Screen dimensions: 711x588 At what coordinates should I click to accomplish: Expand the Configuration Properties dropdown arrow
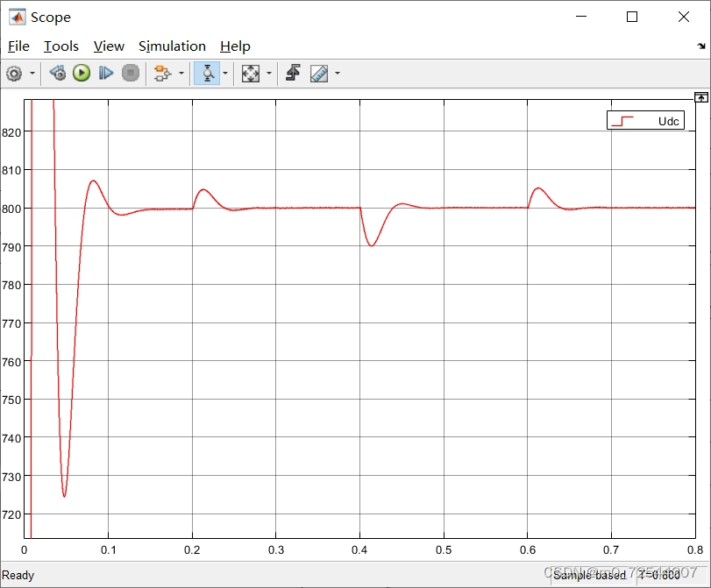[x=32, y=73]
